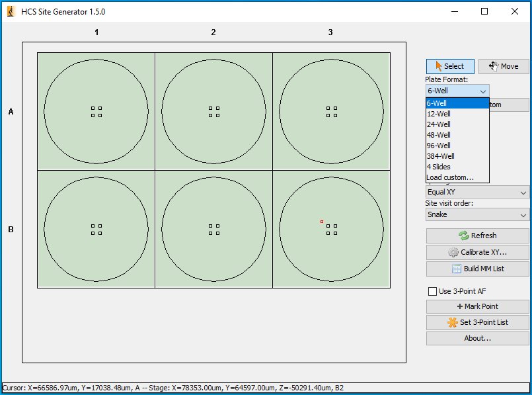This screenshot has height=395, width=532.
Task: Expand the Site visit order Snake dropdown
Action: (x=477, y=214)
